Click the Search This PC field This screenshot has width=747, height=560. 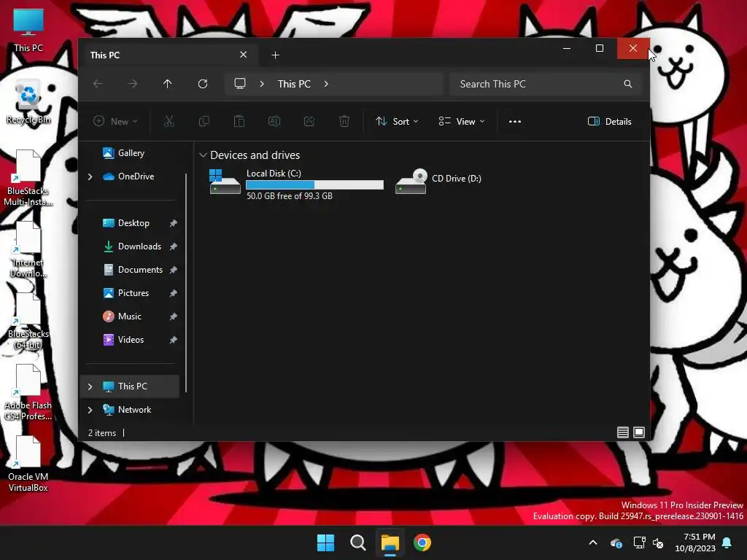[546, 84]
